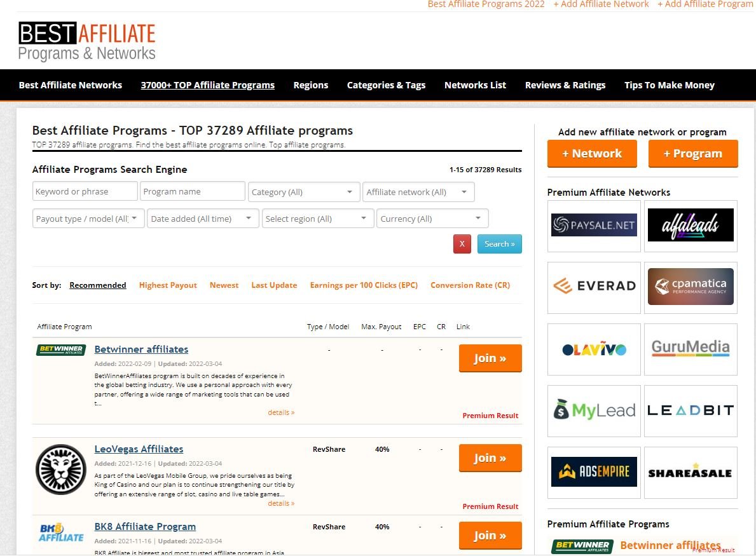This screenshot has height=556, width=756.
Task: Open the Categories & Tags menu
Action: (x=386, y=85)
